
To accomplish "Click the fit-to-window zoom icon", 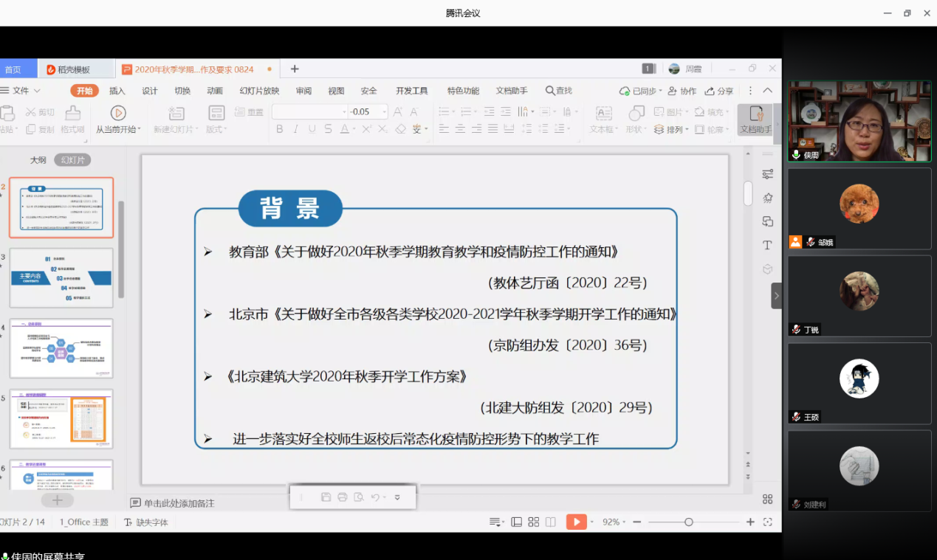I will click(x=768, y=522).
